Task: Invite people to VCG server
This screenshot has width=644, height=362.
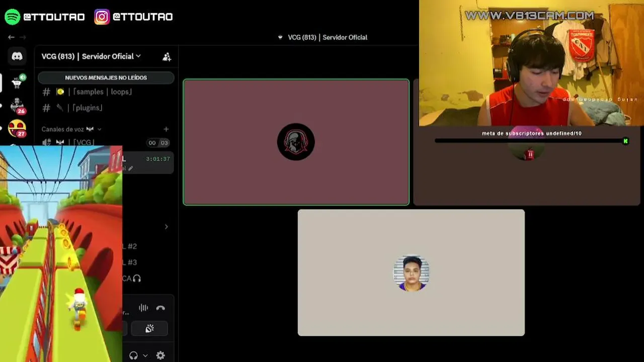Action: 167,57
